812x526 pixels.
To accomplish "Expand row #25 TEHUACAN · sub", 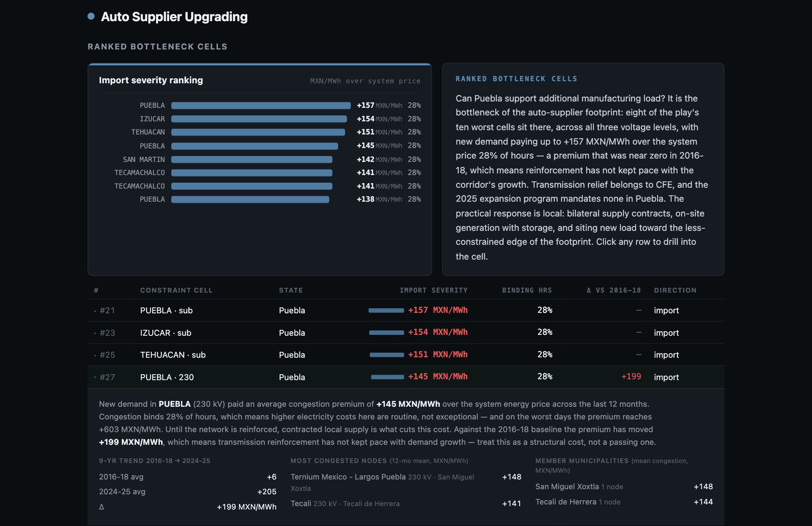I will [406, 355].
